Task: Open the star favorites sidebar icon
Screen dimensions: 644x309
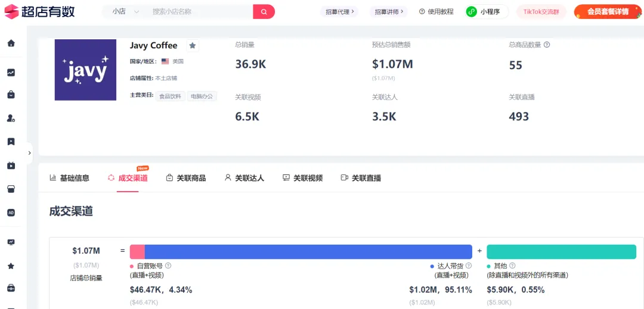Action: [x=11, y=266]
